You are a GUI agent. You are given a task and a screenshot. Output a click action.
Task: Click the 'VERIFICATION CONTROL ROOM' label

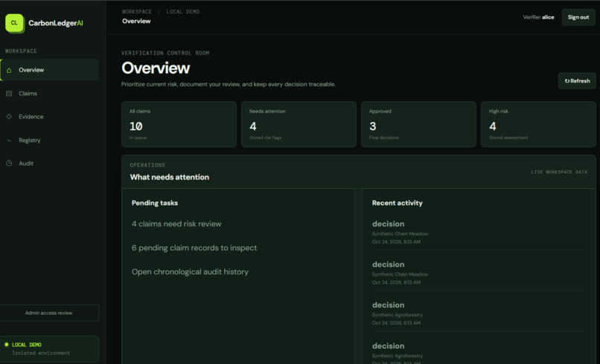pyautogui.click(x=165, y=53)
